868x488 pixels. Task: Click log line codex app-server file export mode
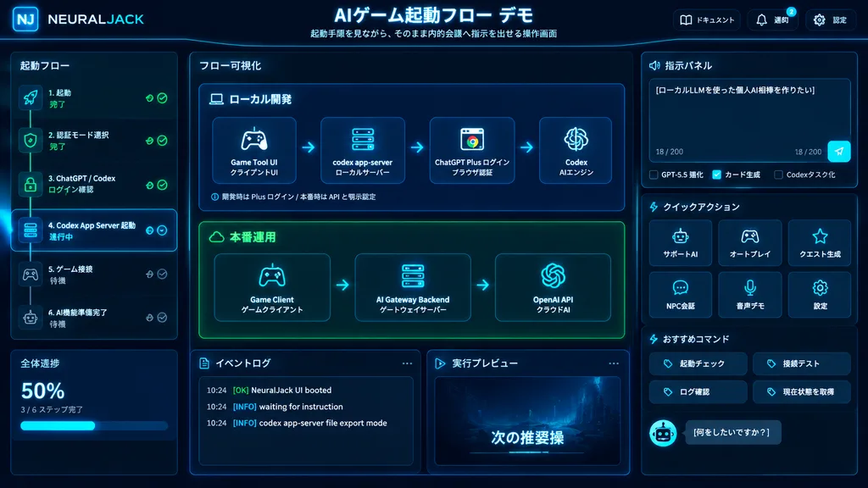(x=297, y=424)
